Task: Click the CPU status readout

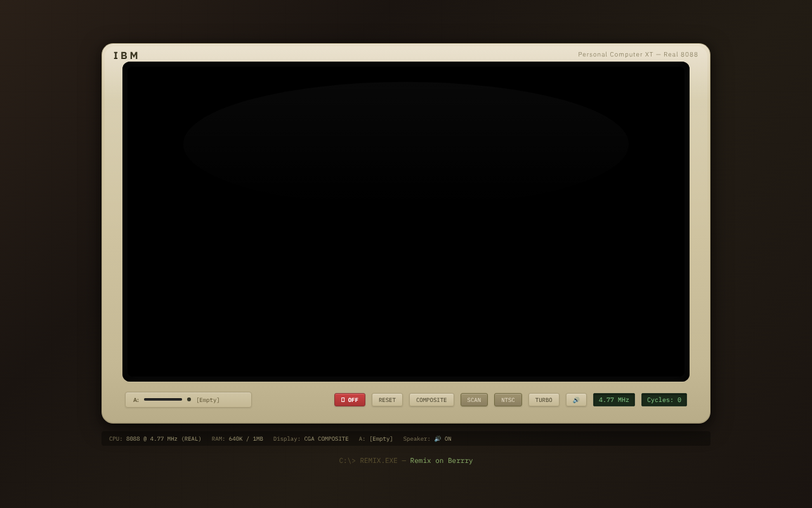Action: tap(155, 438)
